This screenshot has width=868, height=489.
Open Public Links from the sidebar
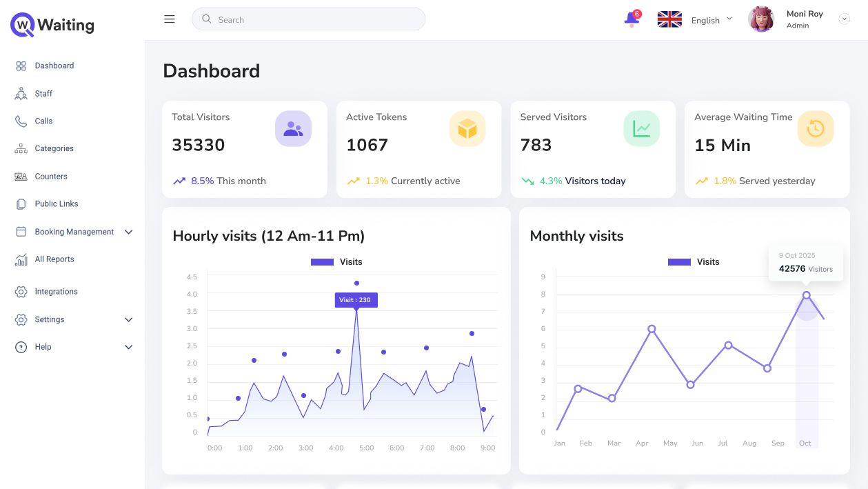coord(21,203)
